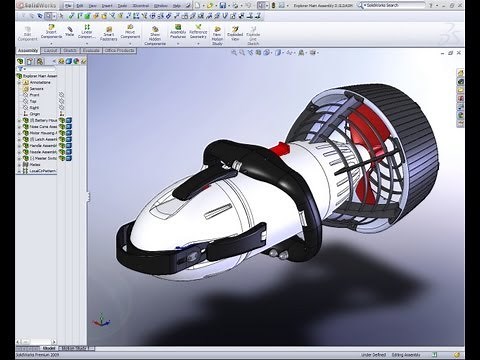Expand the LocalCirPattern node

19,171
